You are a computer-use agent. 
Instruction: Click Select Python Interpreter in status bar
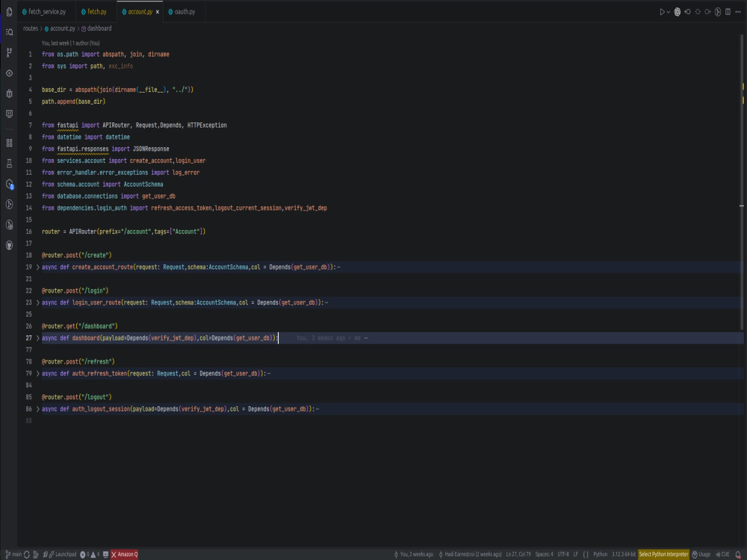pyautogui.click(x=663, y=554)
